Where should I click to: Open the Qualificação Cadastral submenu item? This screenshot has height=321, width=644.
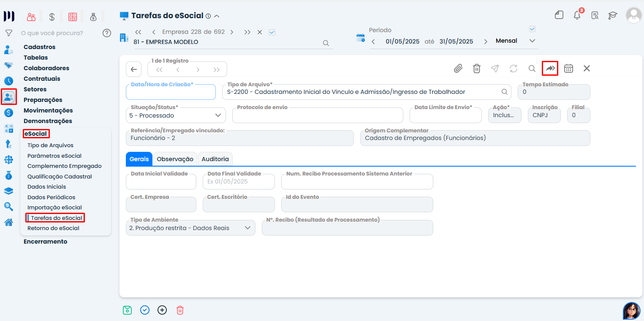pos(60,176)
